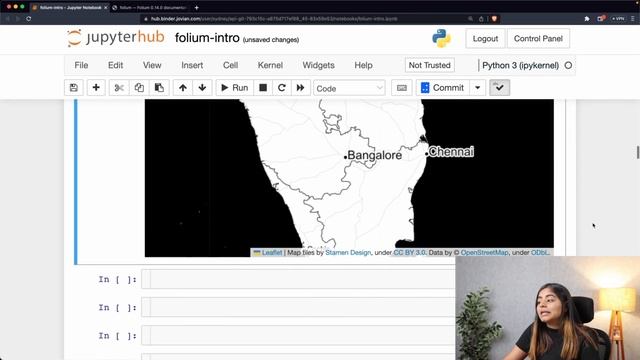Click the Brave shields icon in address bar
640x360 pixels.
pyautogui.click(x=494, y=19)
